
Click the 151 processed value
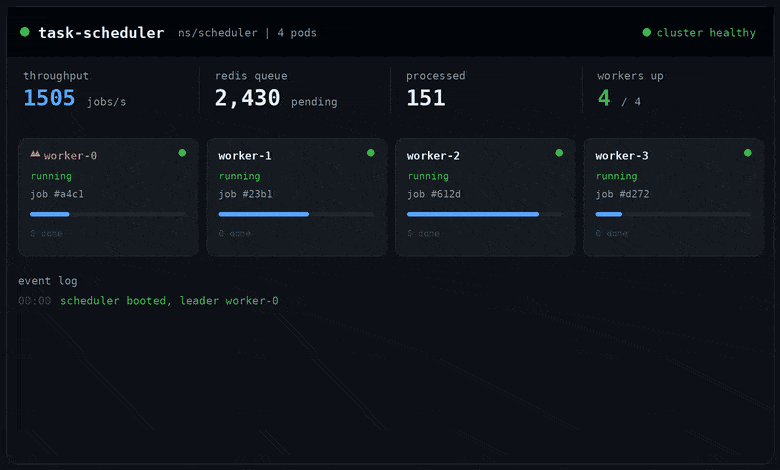tap(426, 98)
